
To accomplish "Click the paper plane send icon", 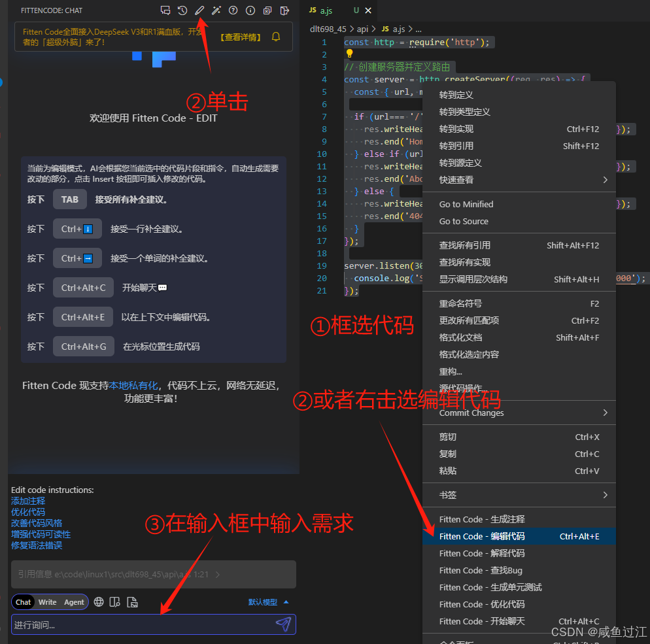I will click(x=284, y=624).
